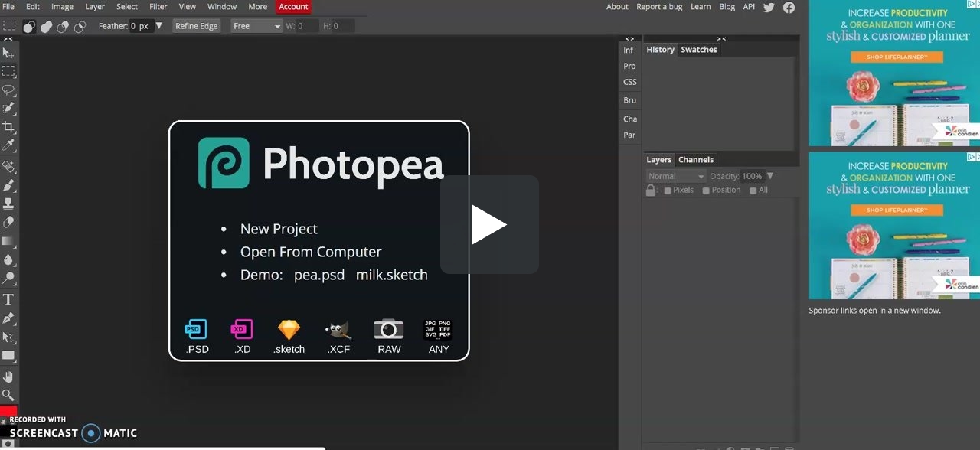
Task: Click the Refine Edge button
Action: (x=196, y=26)
